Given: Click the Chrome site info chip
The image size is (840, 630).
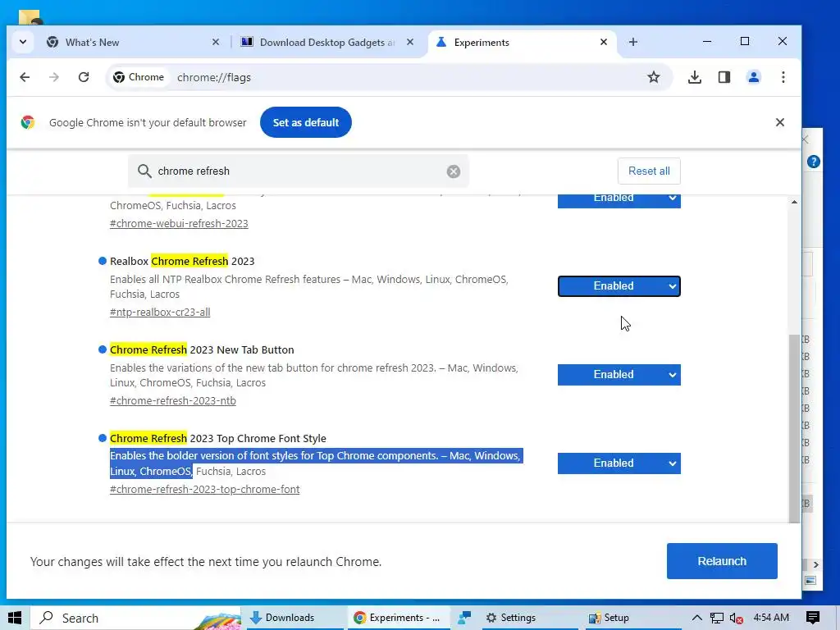Looking at the screenshot, I should 139,77.
